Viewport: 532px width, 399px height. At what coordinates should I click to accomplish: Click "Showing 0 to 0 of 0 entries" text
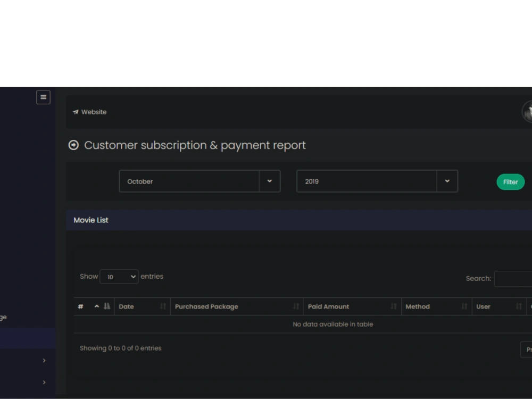pos(120,348)
